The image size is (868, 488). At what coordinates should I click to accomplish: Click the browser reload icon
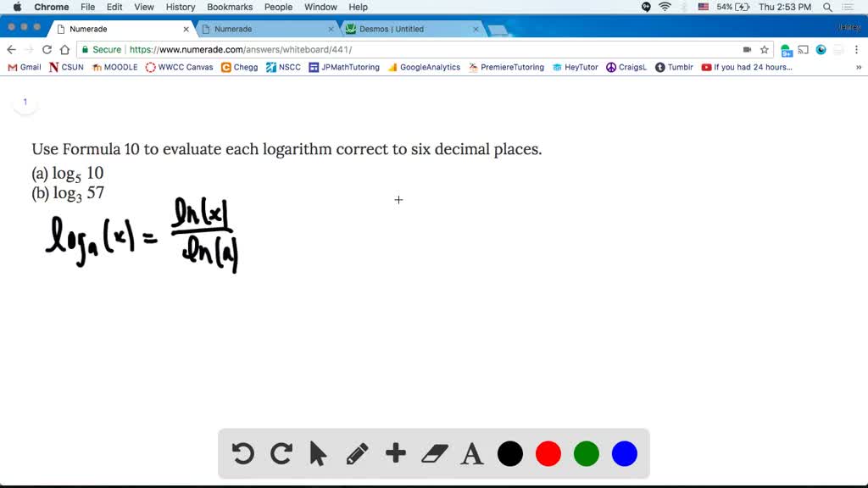click(47, 49)
